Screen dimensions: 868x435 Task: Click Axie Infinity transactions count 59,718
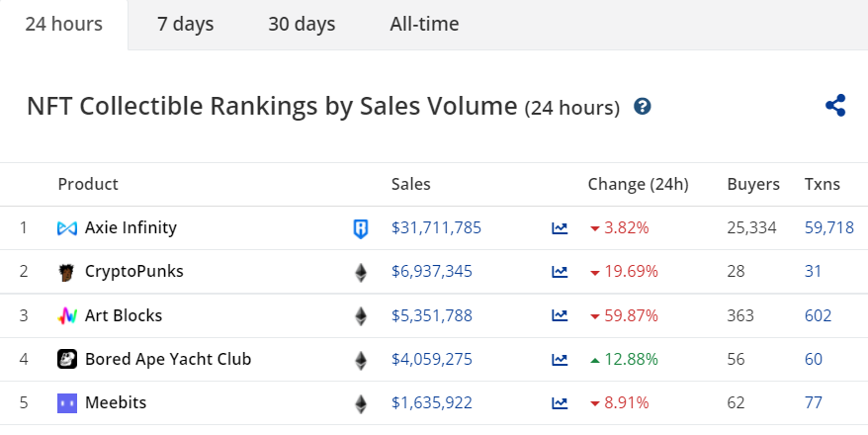pyautogui.click(x=828, y=228)
